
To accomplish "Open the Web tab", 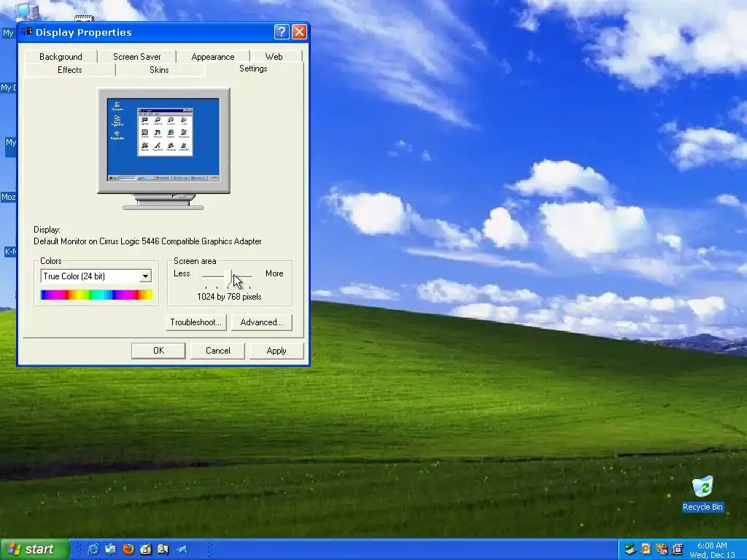I will click(274, 57).
